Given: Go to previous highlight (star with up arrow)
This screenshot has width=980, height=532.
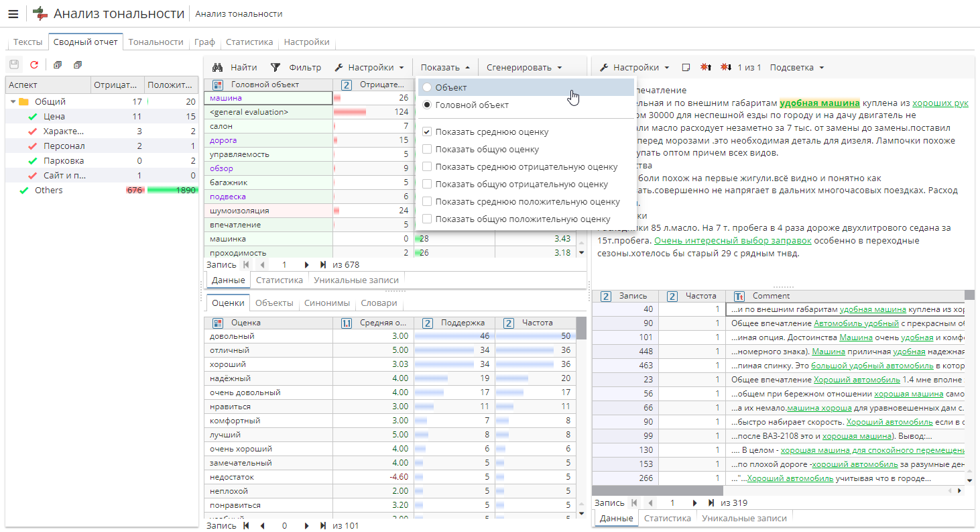Looking at the screenshot, I should [706, 67].
